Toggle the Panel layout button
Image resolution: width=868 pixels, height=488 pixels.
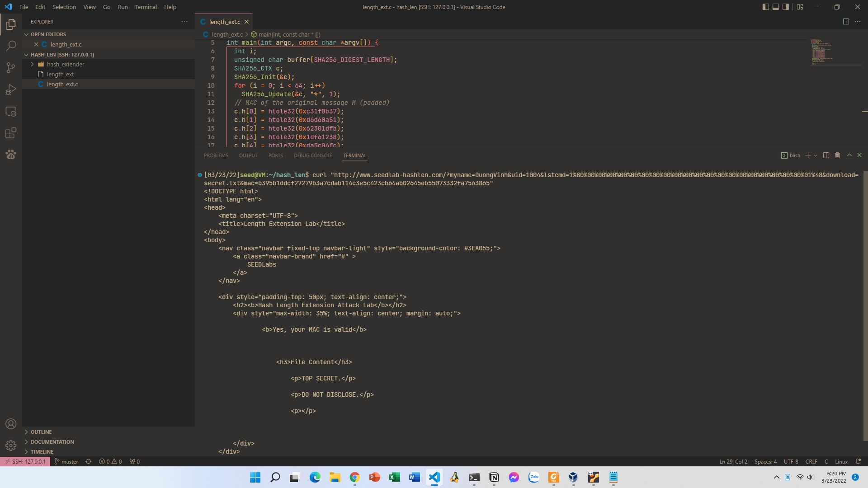(776, 7)
